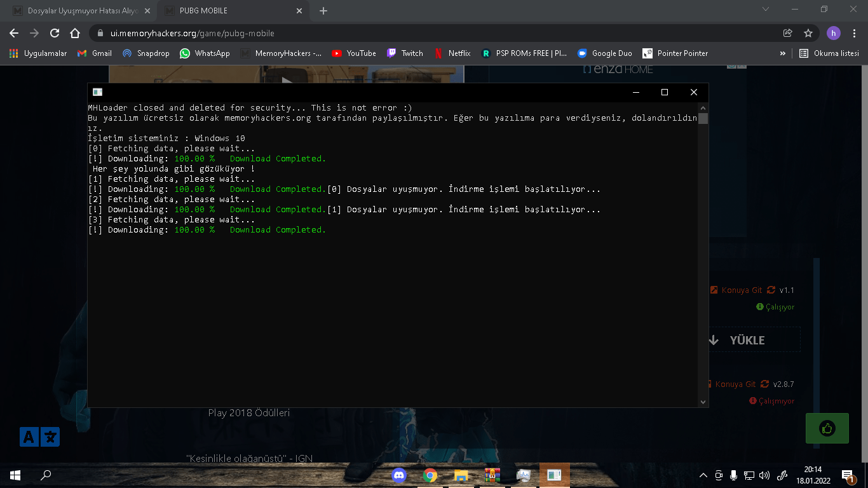The width and height of the screenshot is (868, 488).
Task: Click the "Her şey yolunda gibi gözüküyor !" line
Action: coord(173,168)
